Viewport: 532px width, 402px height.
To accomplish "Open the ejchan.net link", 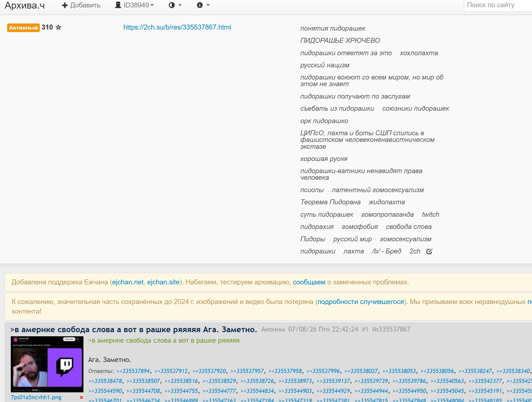I will 128,282.
